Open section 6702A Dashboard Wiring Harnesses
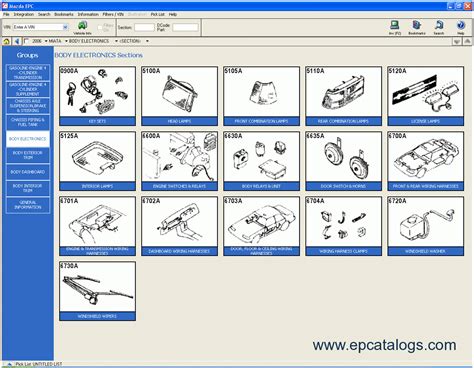 [x=179, y=226]
